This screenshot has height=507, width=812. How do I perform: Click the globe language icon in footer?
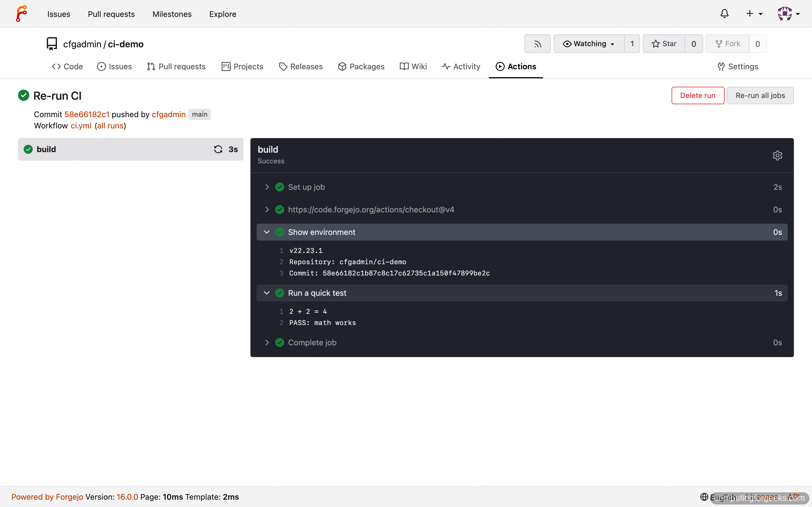point(704,497)
